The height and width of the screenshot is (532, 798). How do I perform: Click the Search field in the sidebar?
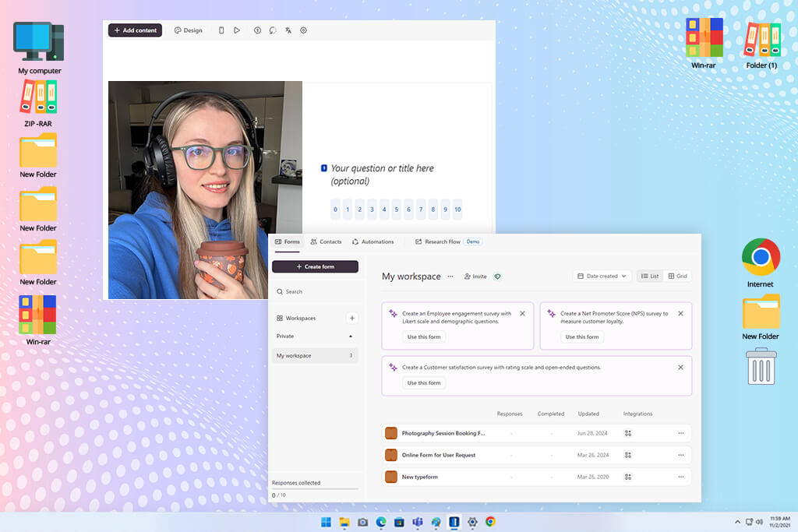pyautogui.click(x=315, y=292)
